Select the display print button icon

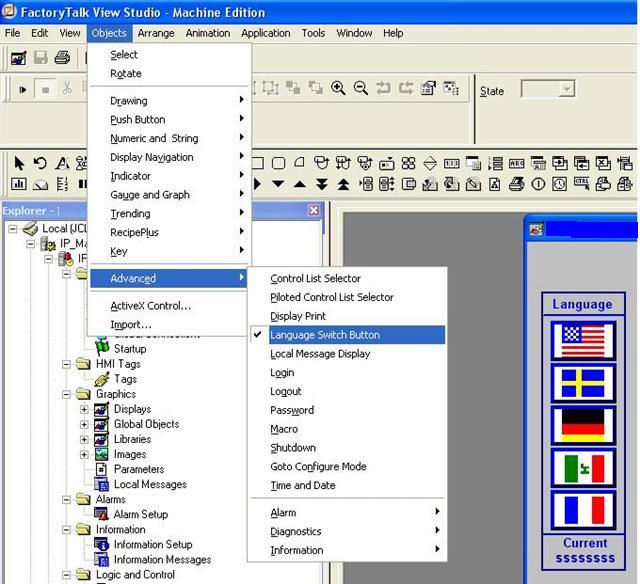(x=516, y=184)
